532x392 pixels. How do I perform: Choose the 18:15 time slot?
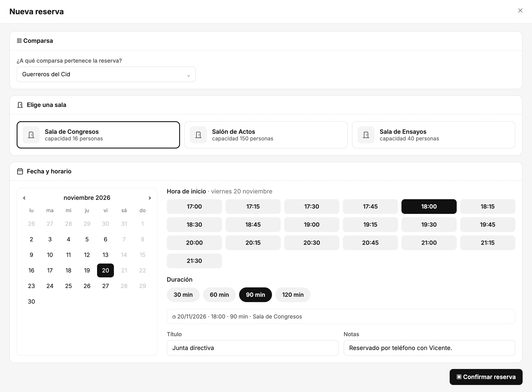488,206
